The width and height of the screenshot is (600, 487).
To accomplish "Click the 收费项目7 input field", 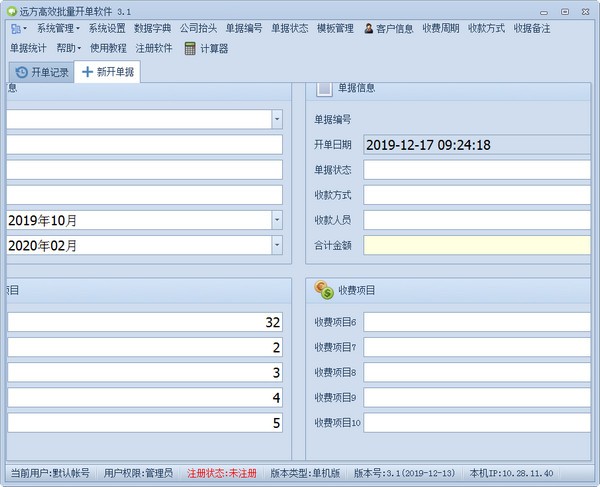I will pos(477,347).
